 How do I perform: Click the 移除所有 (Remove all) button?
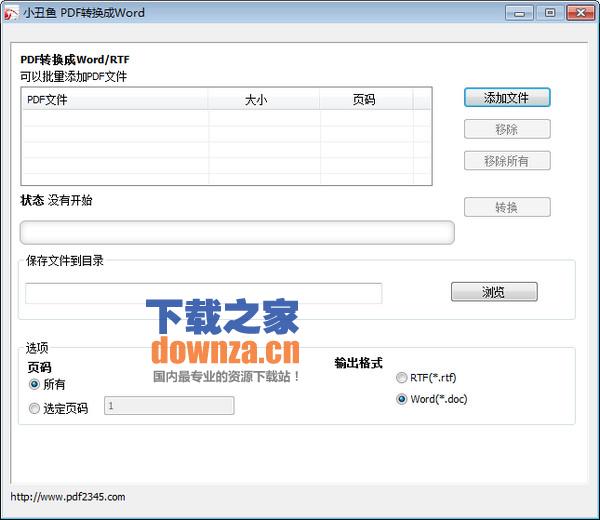(x=507, y=161)
